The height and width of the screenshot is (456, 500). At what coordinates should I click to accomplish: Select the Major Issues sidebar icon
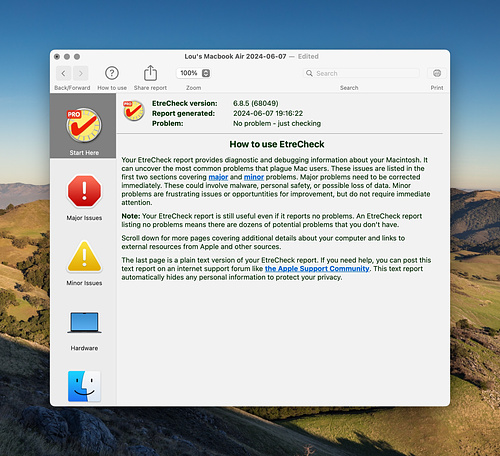pos(84,191)
